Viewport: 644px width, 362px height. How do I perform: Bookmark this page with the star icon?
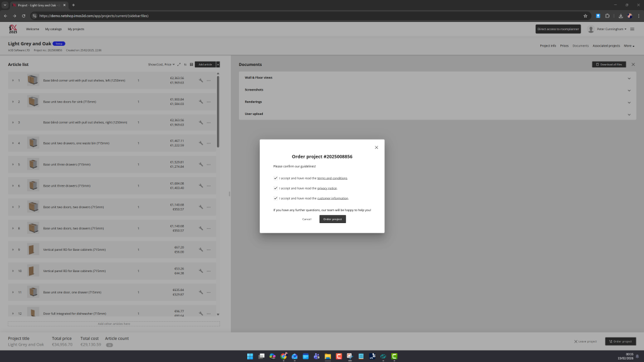(x=585, y=16)
